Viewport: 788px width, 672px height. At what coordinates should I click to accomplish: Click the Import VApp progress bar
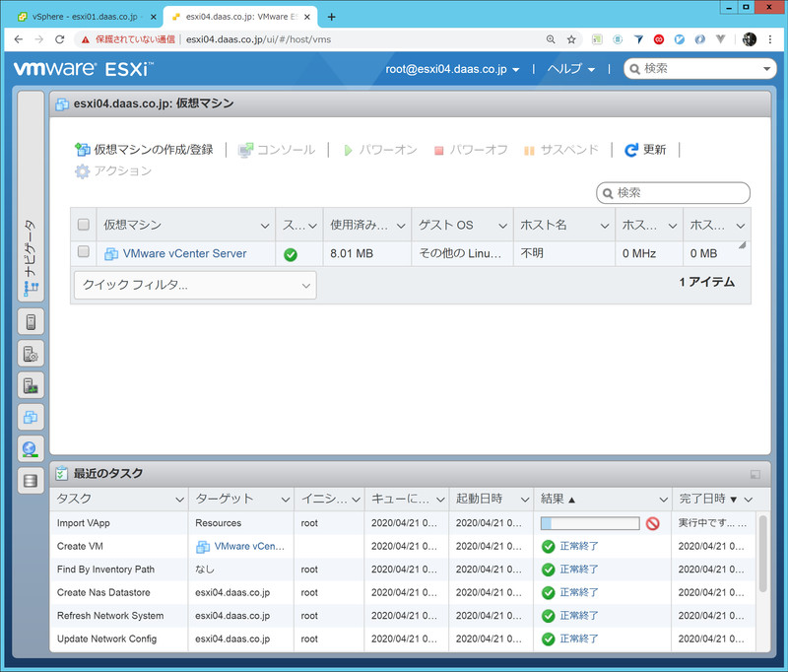pos(589,524)
